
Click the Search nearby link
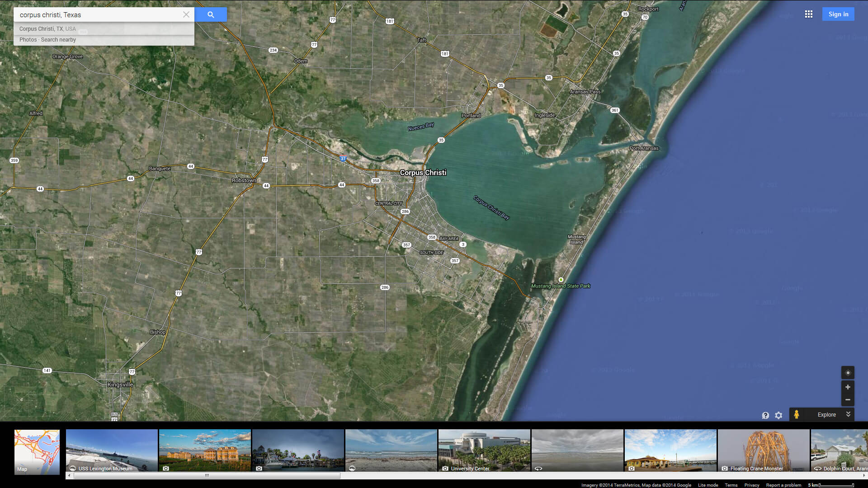click(58, 40)
